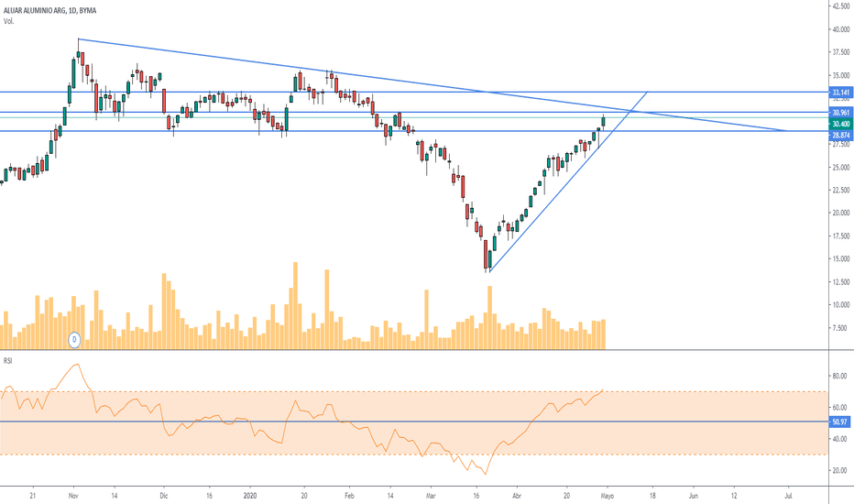The height and width of the screenshot is (504, 854).
Task: Click the RSI value label 50.97
Action: click(x=840, y=422)
